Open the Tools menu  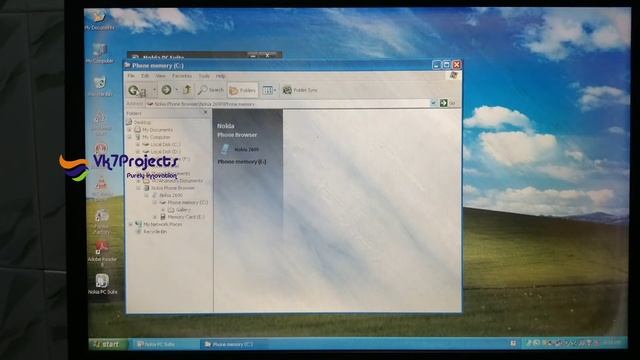pyautogui.click(x=204, y=76)
